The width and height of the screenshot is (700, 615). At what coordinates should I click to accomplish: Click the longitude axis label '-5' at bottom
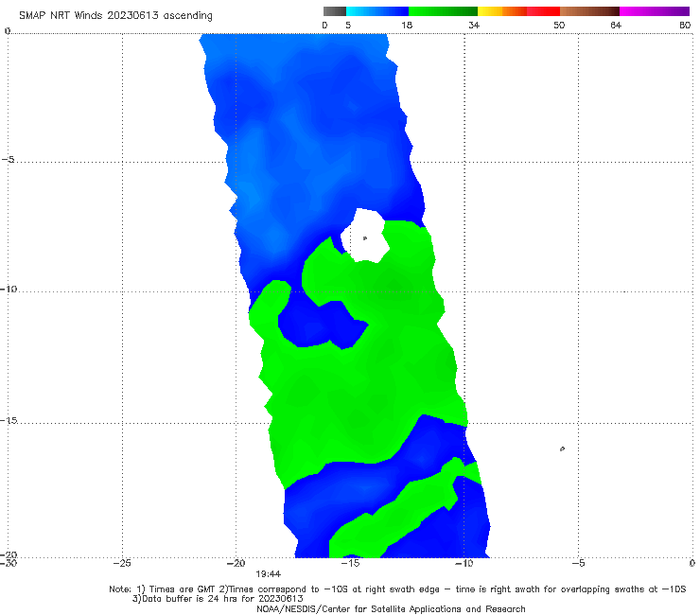[578, 563]
